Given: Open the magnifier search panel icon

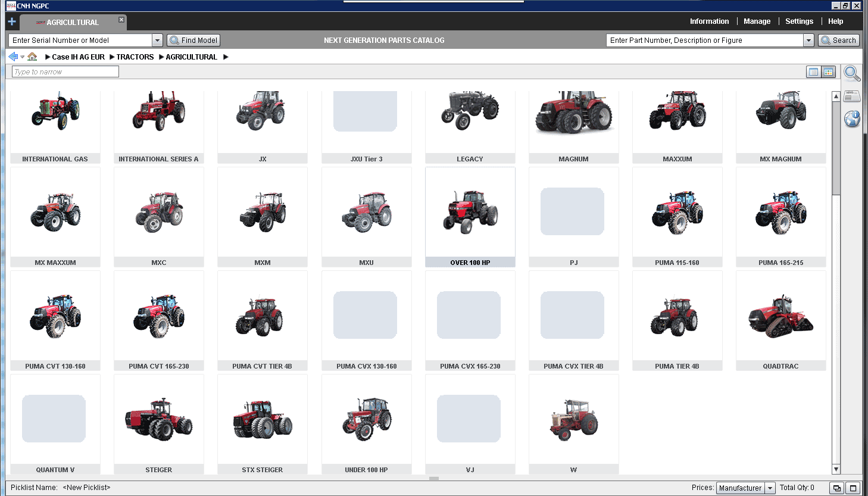Looking at the screenshot, I should tap(852, 73).
